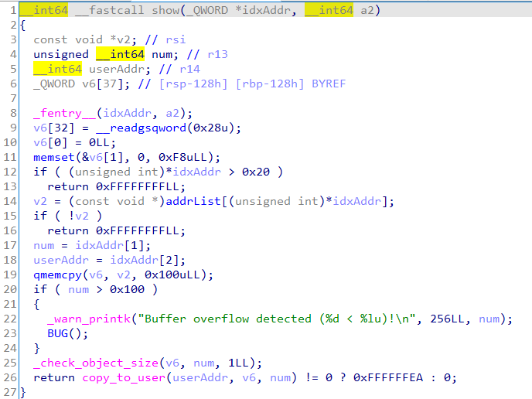This screenshot has width=532, height=399.
Task: Click 'userAddr' argument in copy_to_user
Action: [200, 377]
